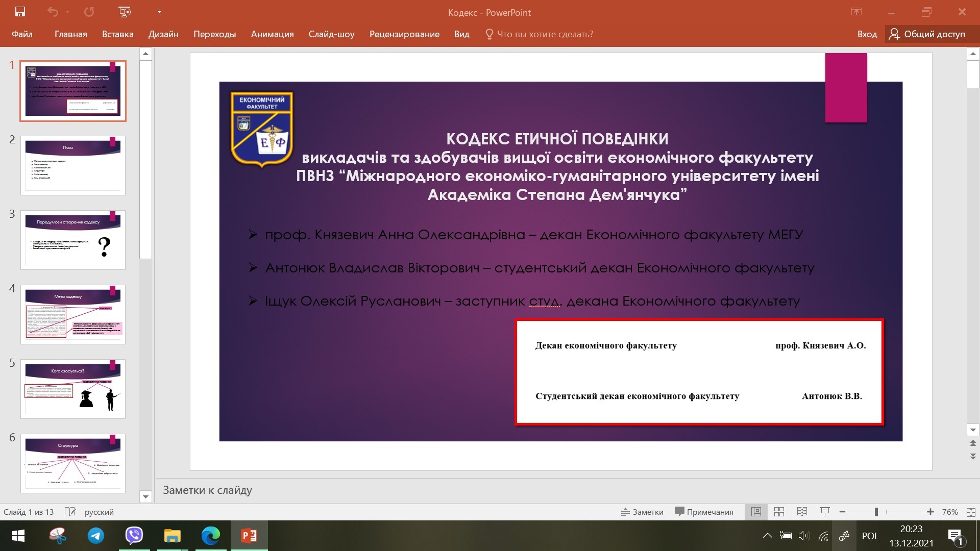The image size is (980, 551).
Task: Open File Explorer from the taskbar
Action: (173, 536)
